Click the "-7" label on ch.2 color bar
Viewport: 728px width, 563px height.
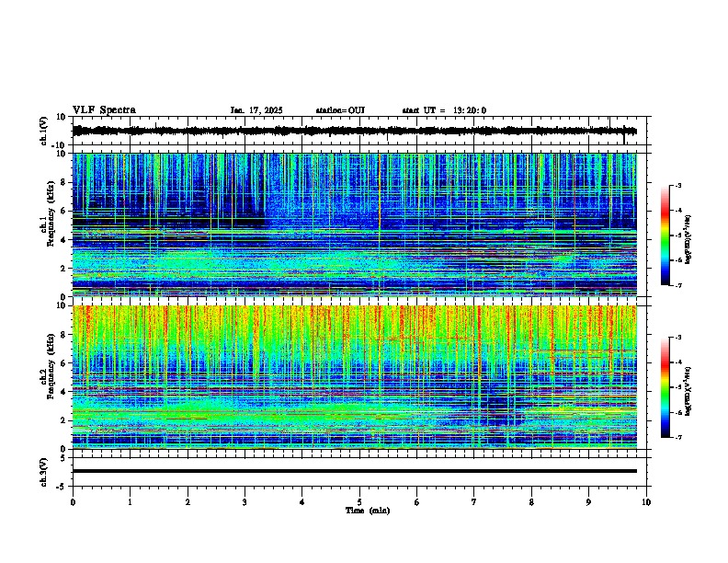pos(678,437)
